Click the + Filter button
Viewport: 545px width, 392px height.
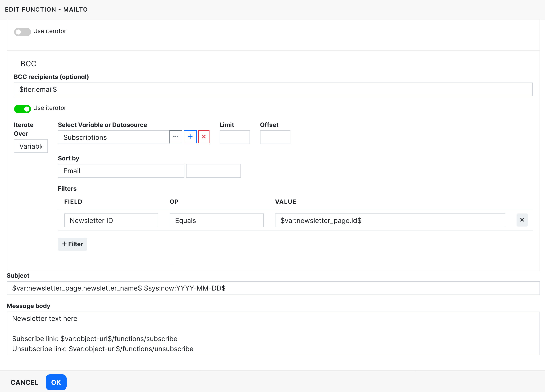[72, 244]
